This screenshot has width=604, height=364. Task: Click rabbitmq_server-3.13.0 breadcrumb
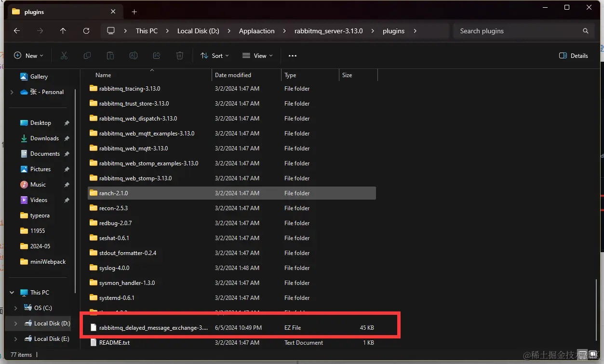coord(329,31)
